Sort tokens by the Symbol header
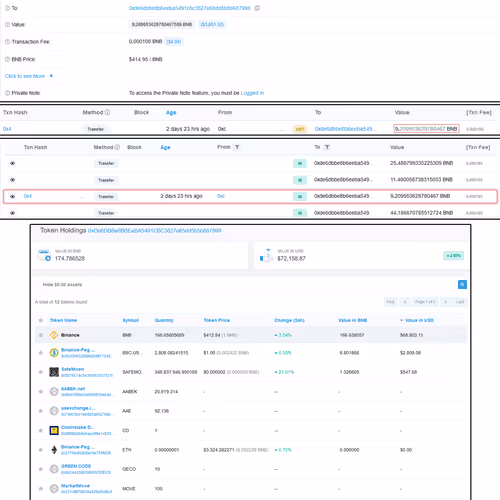The height and width of the screenshot is (500, 500). [131, 320]
